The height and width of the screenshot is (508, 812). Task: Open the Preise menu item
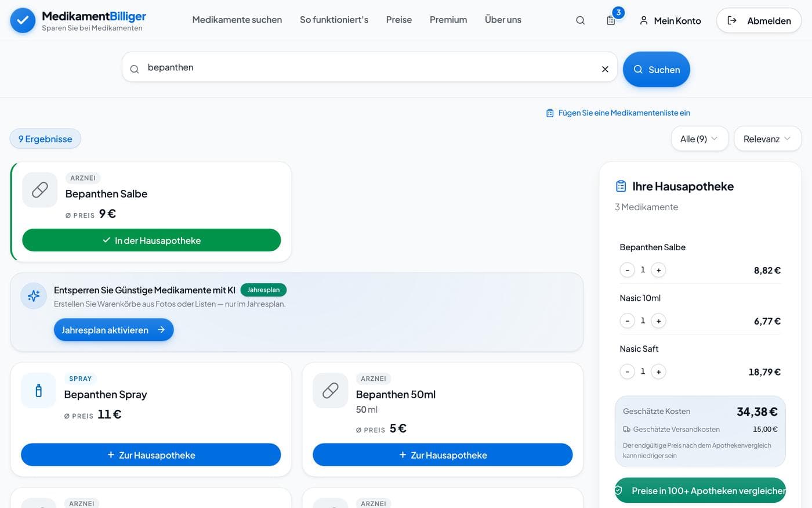click(x=399, y=20)
